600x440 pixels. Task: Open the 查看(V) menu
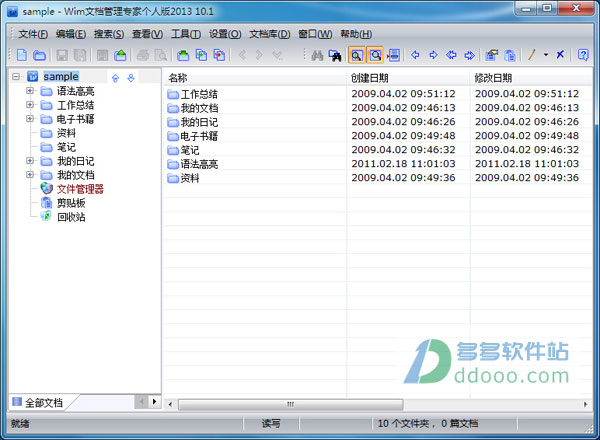[147, 34]
